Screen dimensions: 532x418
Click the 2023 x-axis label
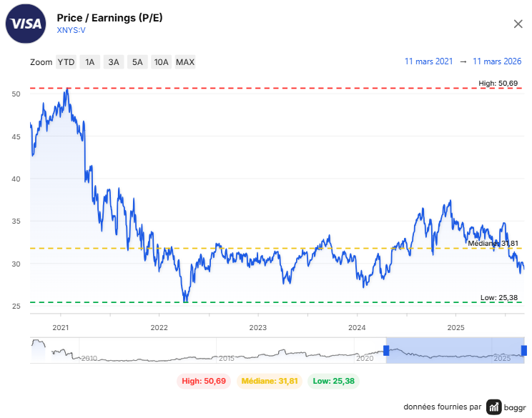[x=258, y=327]
